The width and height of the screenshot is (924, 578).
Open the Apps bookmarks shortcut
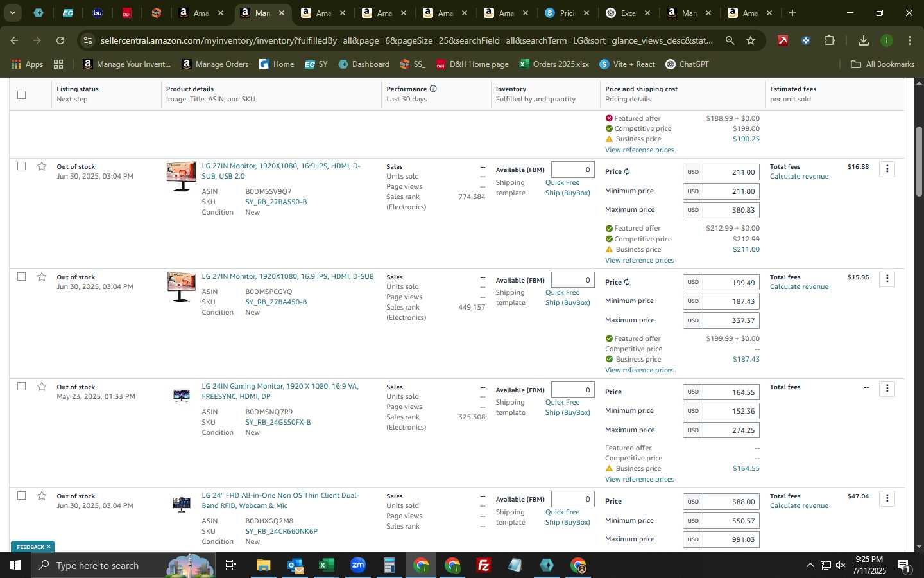click(x=28, y=64)
